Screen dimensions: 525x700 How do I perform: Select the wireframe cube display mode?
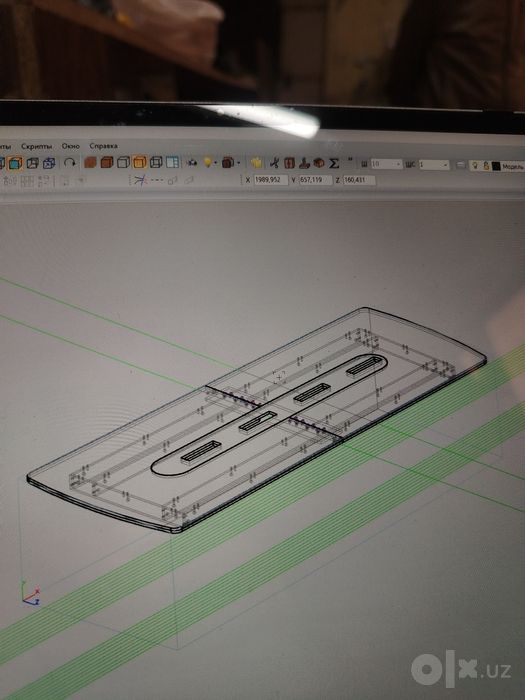156,162
